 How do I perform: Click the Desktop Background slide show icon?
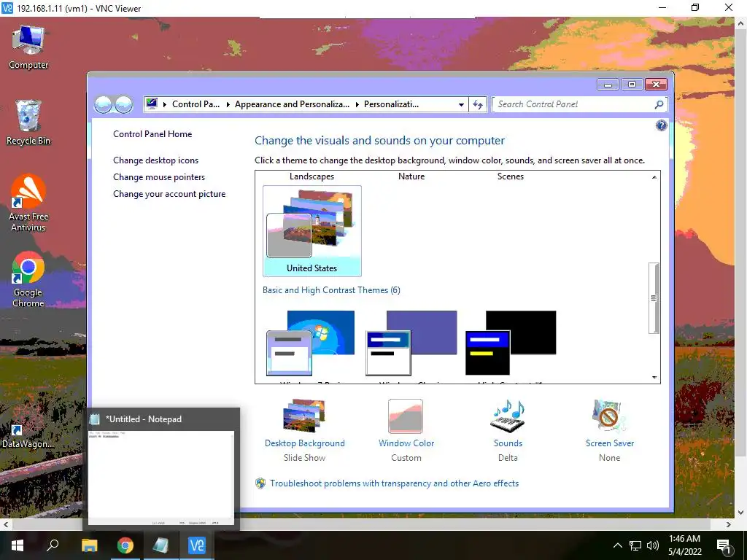tap(304, 415)
